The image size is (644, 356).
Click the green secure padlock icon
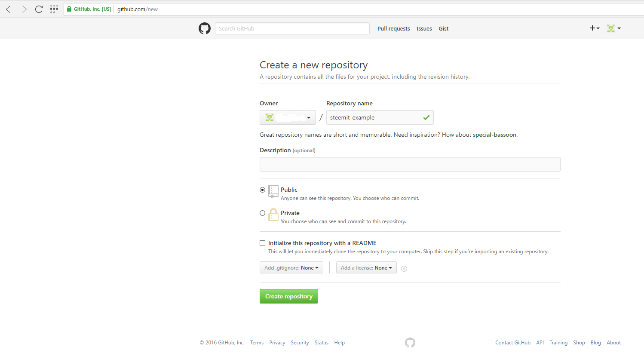(x=69, y=9)
